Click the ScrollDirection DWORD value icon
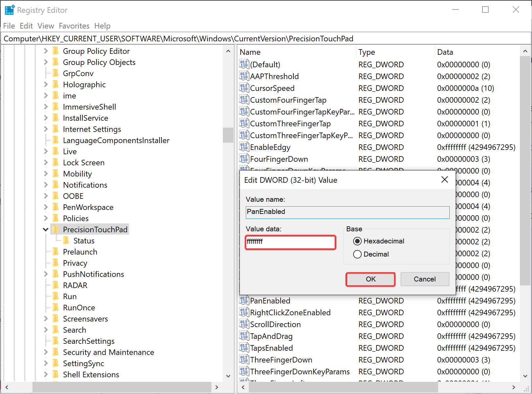Image resolution: width=532 pixels, height=394 pixels. pyautogui.click(x=244, y=324)
